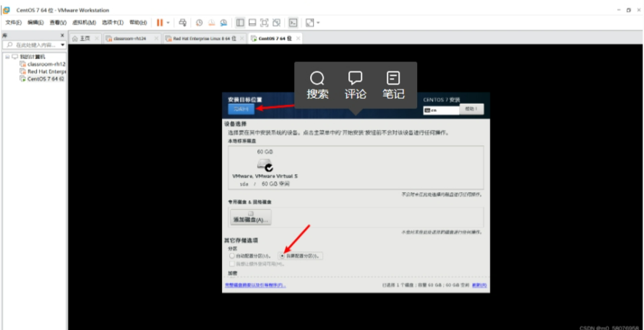Select 我的计算机 in the library tree
The image size is (644, 330).
pos(32,56)
